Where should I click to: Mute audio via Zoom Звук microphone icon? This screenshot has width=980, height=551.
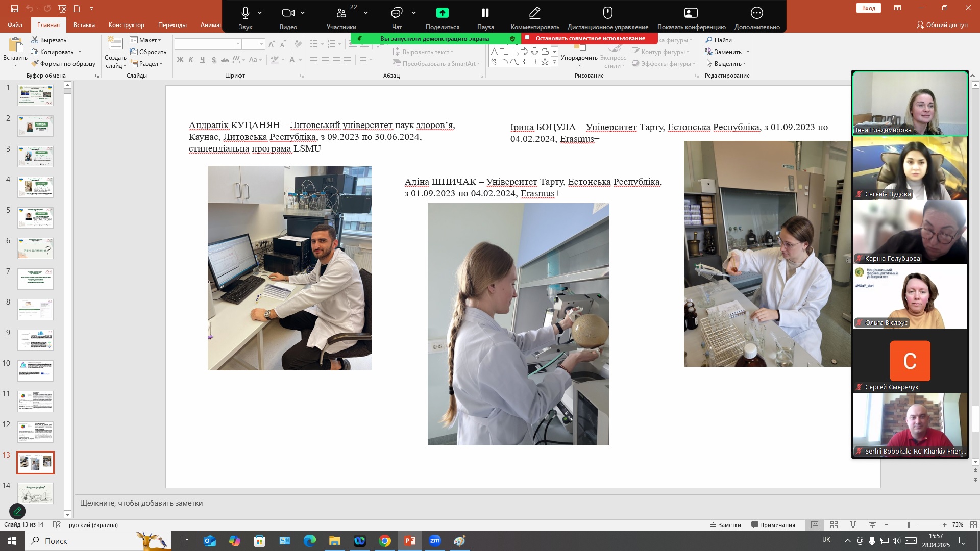tap(246, 13)
